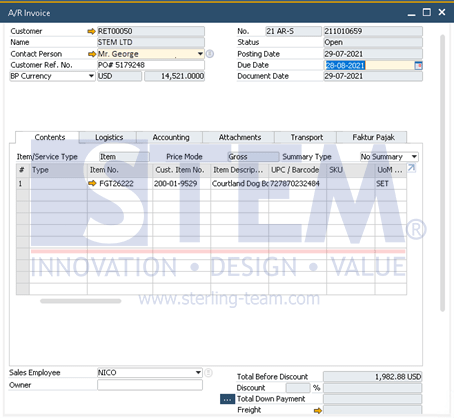The height and width of the screenshot is (418, 454).
Task: Click the table horizontal scrollbar
Action: coord(81,301)
